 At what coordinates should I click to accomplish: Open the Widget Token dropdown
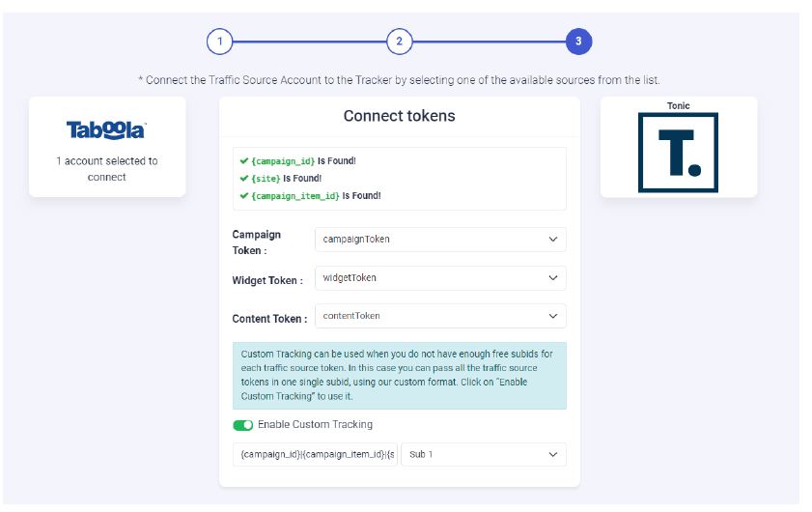[x=440, y=278]
